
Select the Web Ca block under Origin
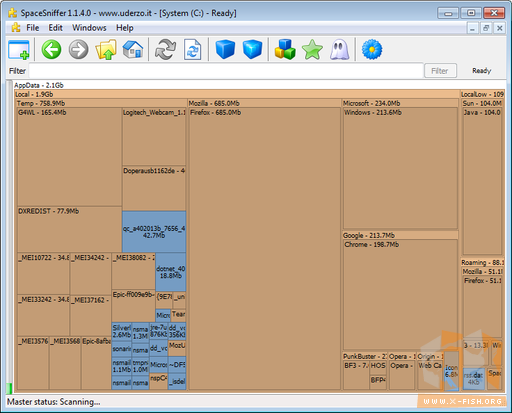(430, 375)
